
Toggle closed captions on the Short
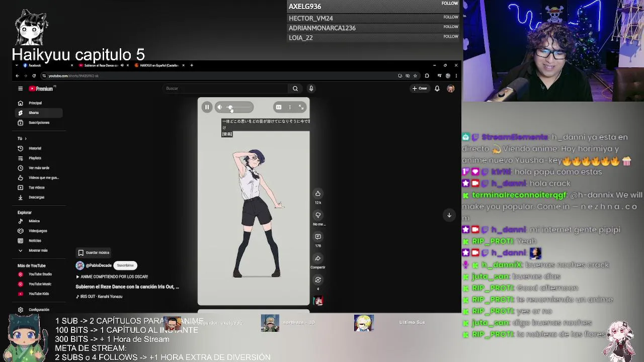click(278, 107)
